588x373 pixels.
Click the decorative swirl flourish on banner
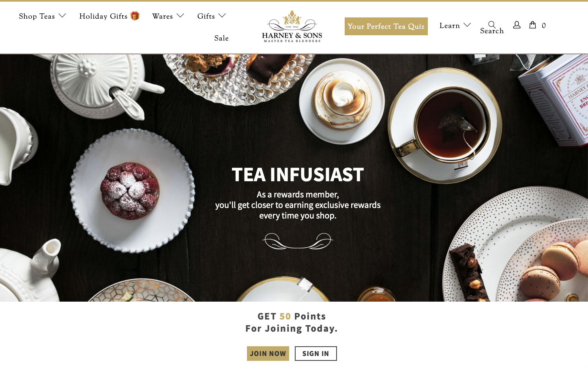coord(298,241)
